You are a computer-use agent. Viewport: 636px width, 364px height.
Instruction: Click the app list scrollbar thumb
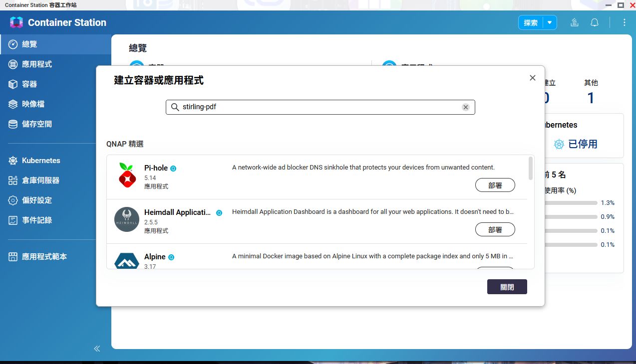(x=531, y=169)
